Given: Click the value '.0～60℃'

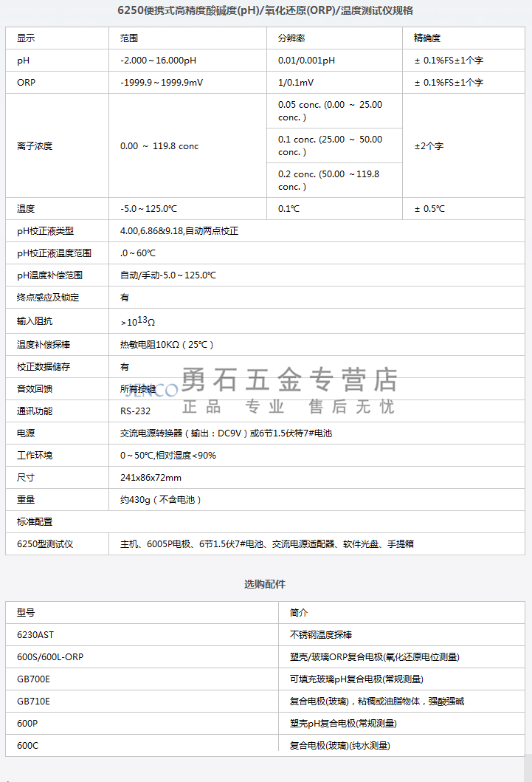Looking at the screenshot, I should pos(138,253).
